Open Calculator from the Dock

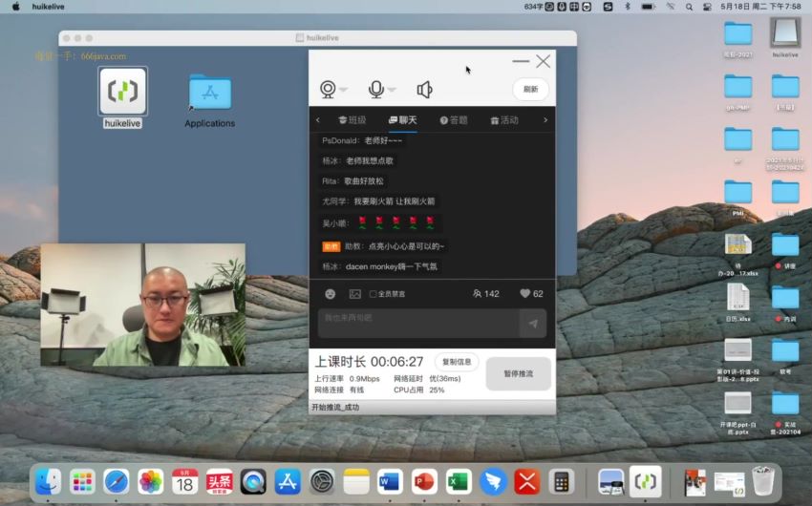tap(562, 482)
